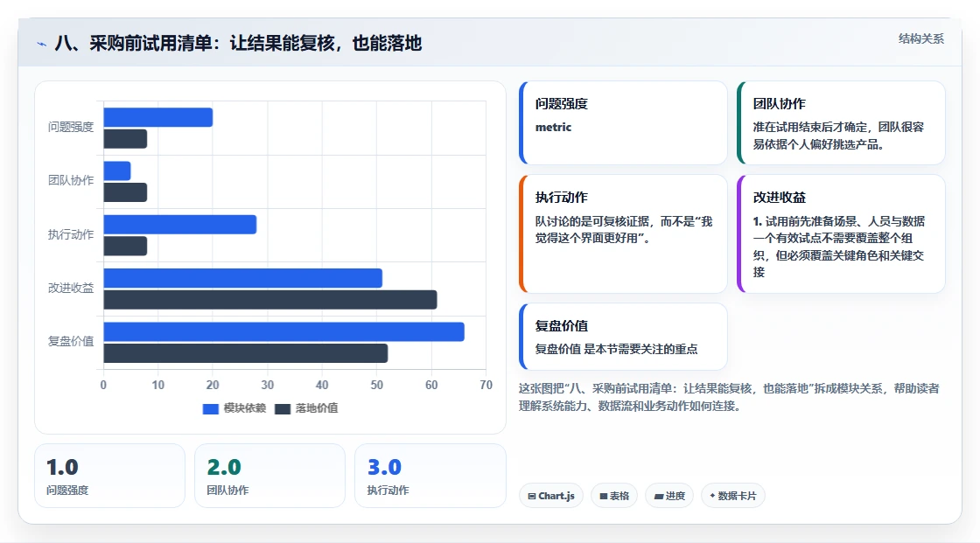Click the 0 tick on x-axis
Screen dimensions: 980x543
pyautogui.click(x=104, y=385)
